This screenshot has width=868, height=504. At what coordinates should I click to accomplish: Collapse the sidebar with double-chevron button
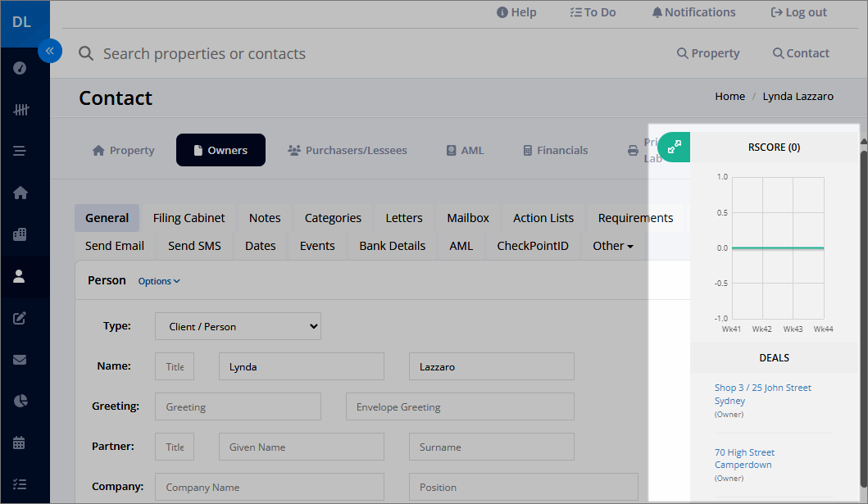pyautogui.click(x=50, y=51)
